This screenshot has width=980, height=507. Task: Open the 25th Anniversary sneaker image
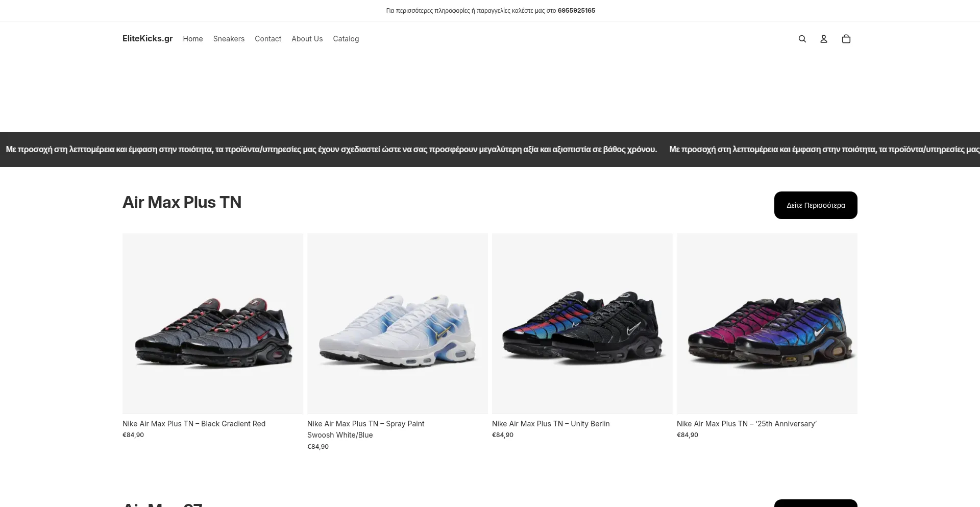click(x=767, y=324)
